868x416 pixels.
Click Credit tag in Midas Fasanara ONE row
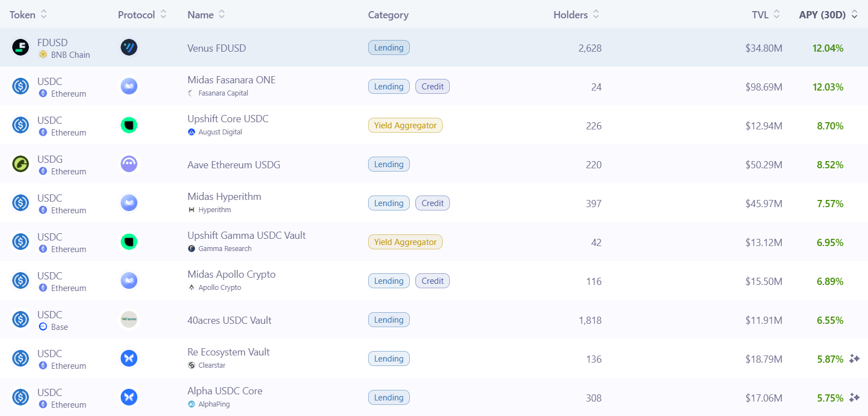[x=433, y=87]
